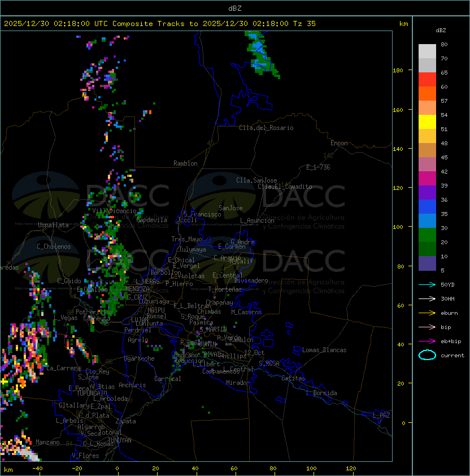Click the 'Lomas_Blancas' label

[x=324, y=350]
